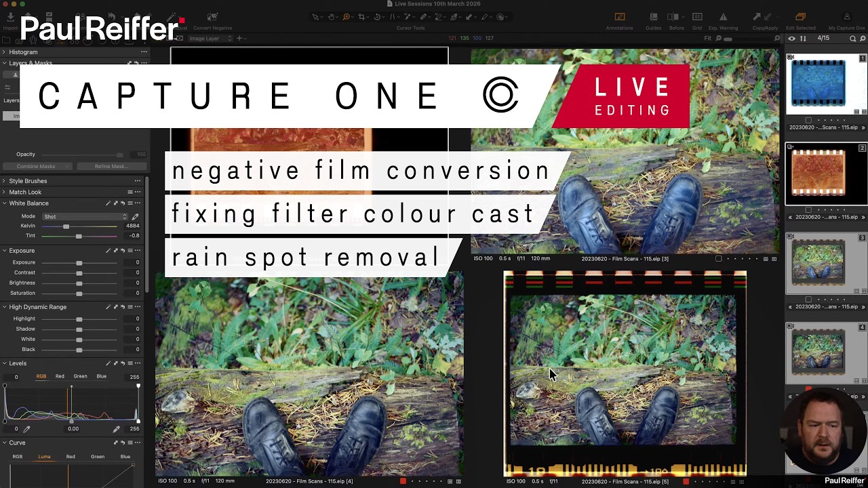Collapse the White Balance panel
This screenshot has height=488, width=868.
click(4, 203)
